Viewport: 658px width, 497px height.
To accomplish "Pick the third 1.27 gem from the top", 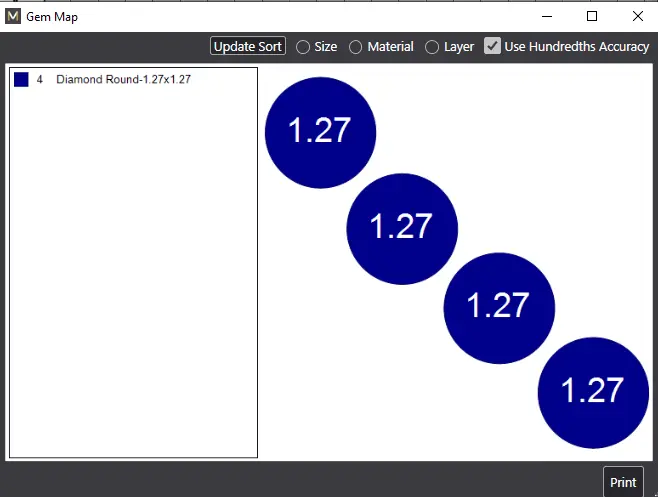I will pos(499,306).
